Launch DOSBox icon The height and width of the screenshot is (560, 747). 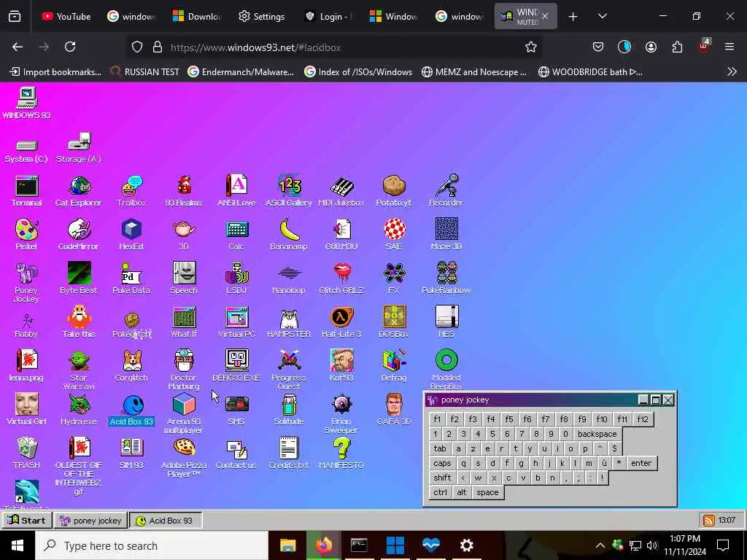coord(393,322)
